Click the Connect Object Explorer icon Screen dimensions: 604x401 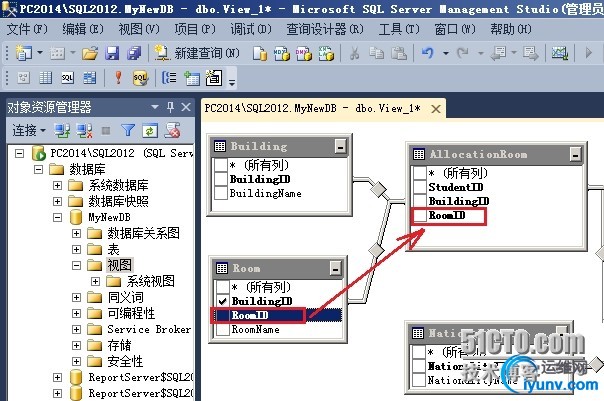(x=62, y=131)
